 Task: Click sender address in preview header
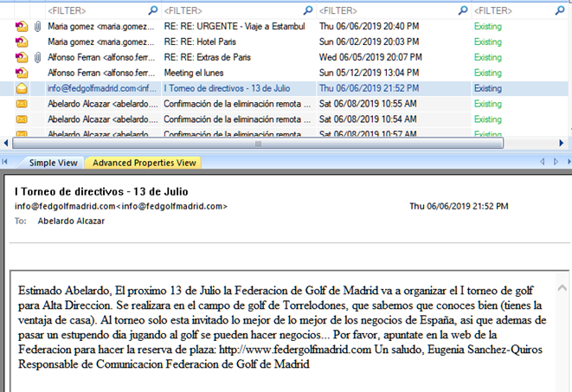coord(121,207)
